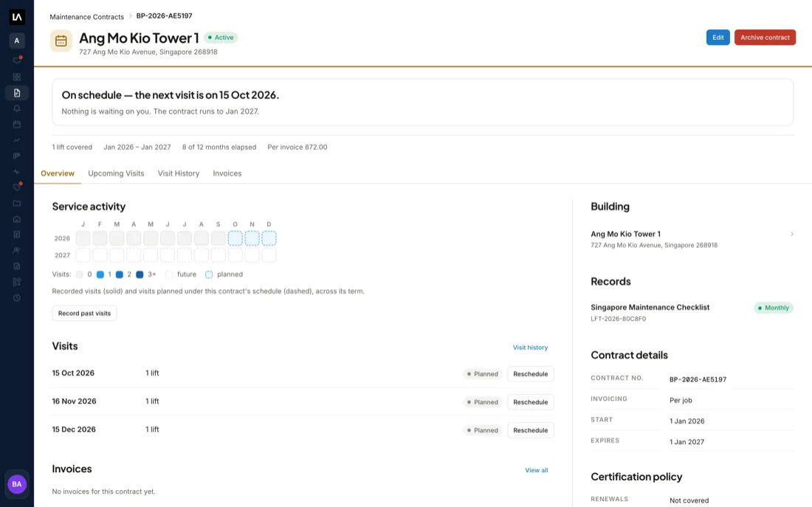
Task: Click the BP-2026-AE5197 breadcrumb
Action: point(164,16)
